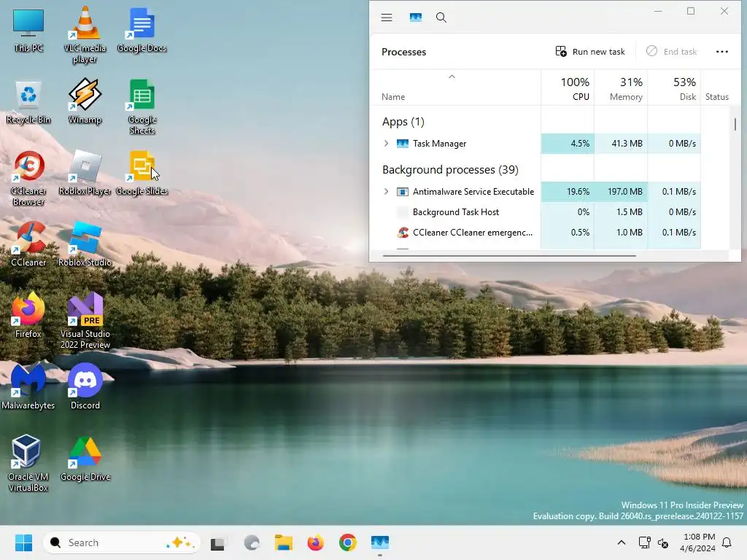The image size is (747, 560).
Task: Open Google Drive desktop shortcut
Action: click(x=85, y=459)
